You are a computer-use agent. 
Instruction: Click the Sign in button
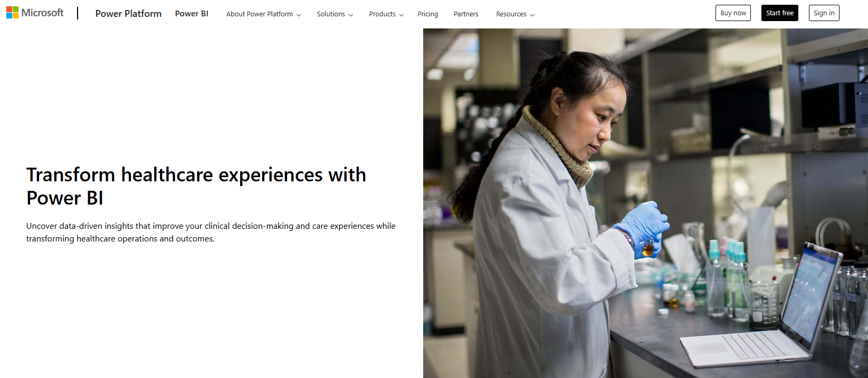tap(824, 13)
